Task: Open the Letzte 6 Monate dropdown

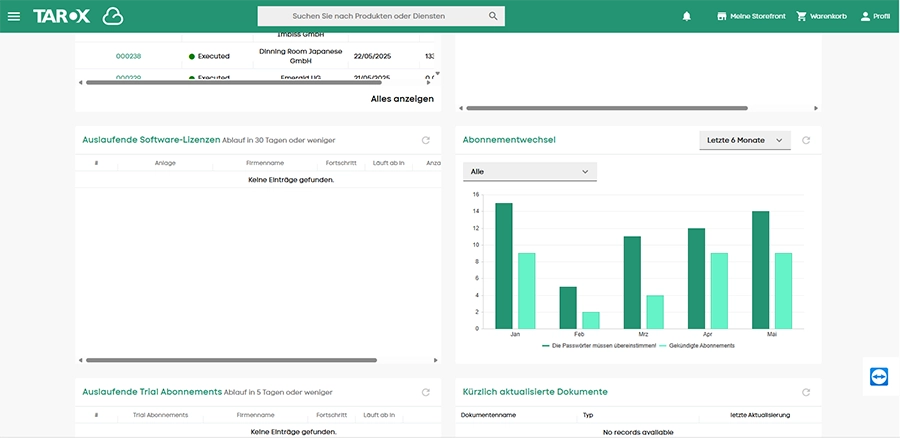Action: pos(744,141)
